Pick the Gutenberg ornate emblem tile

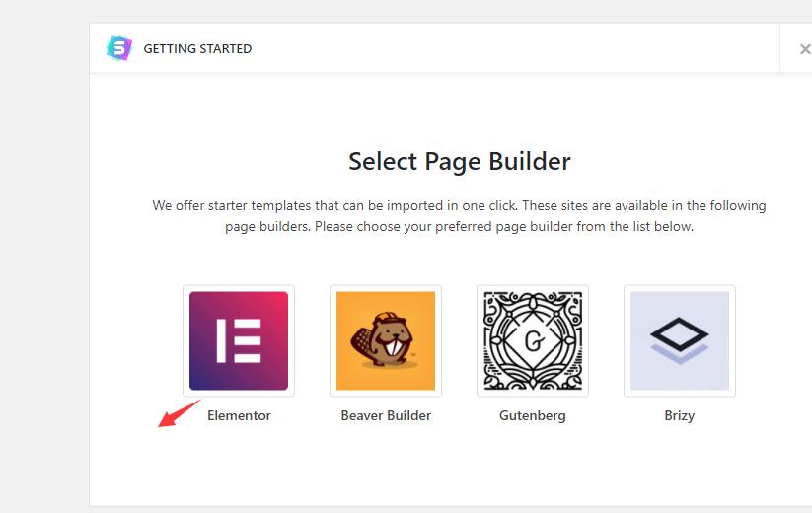[533, 340]
